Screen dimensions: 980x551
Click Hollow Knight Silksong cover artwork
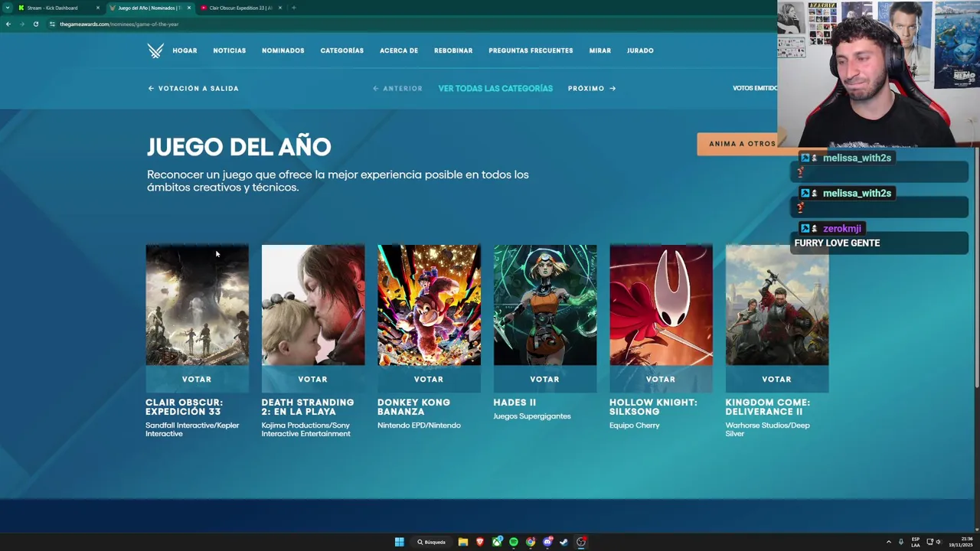coord(661,305)
